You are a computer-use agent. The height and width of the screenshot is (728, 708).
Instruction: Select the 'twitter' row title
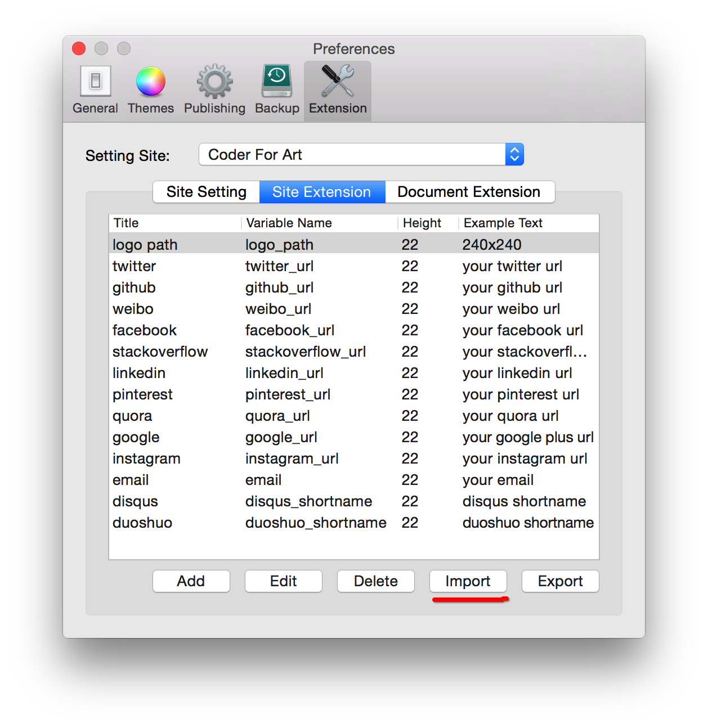pos(134,266)
